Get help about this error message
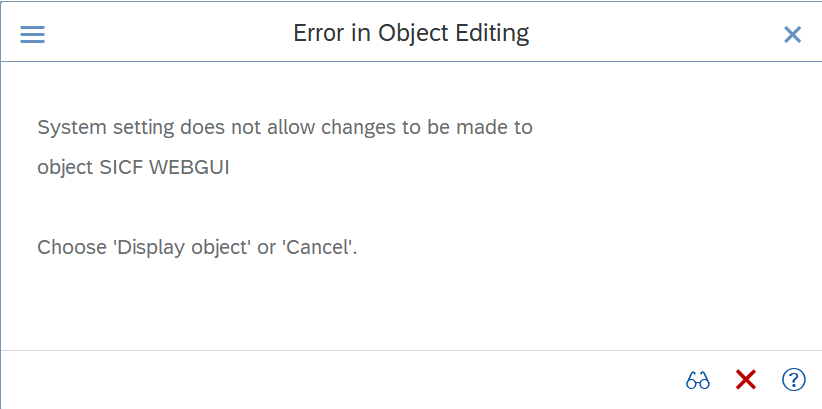 pyautogui.click(x=793, y=379)
